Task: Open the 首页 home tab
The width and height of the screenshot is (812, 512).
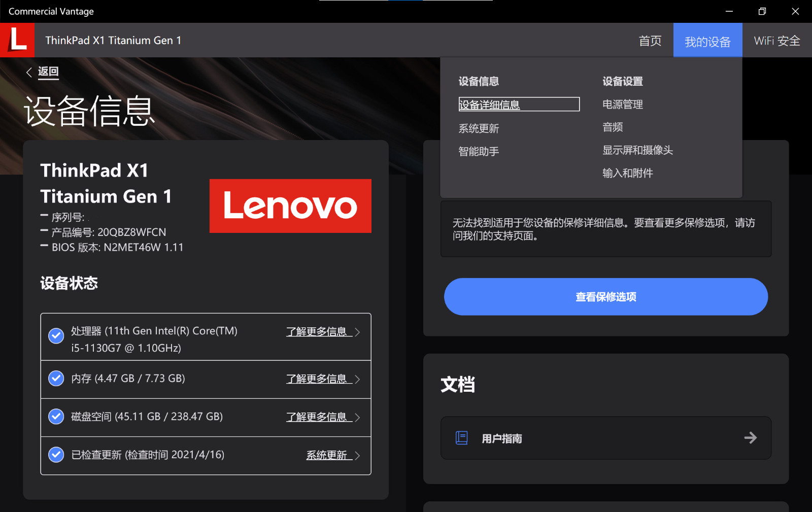Action: pos(650,41)
